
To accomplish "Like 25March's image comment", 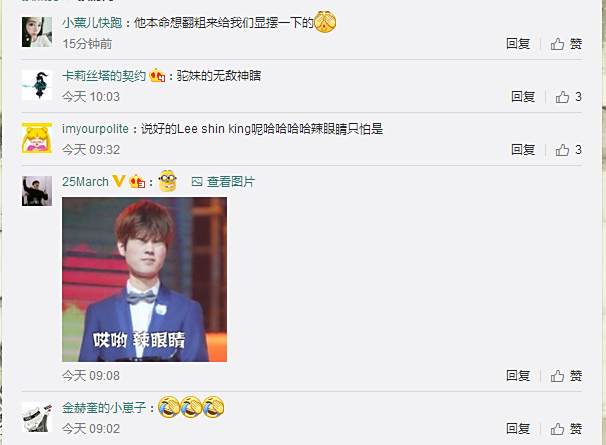I will point(566,375).
